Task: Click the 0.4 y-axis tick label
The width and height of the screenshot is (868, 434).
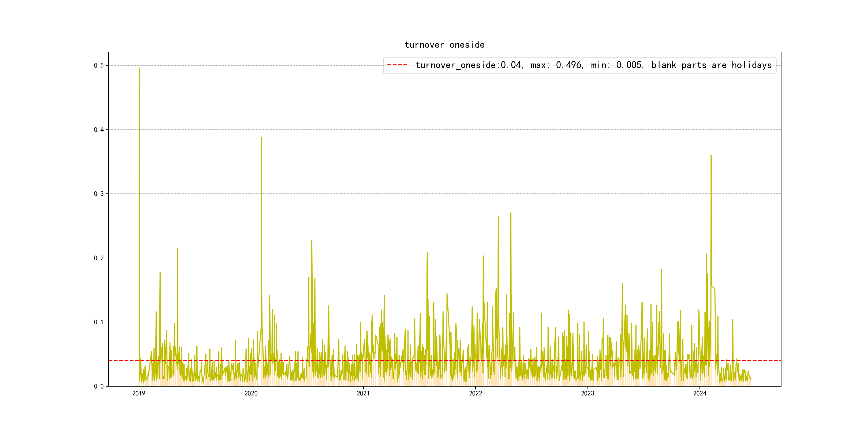Action: [99, 130]
